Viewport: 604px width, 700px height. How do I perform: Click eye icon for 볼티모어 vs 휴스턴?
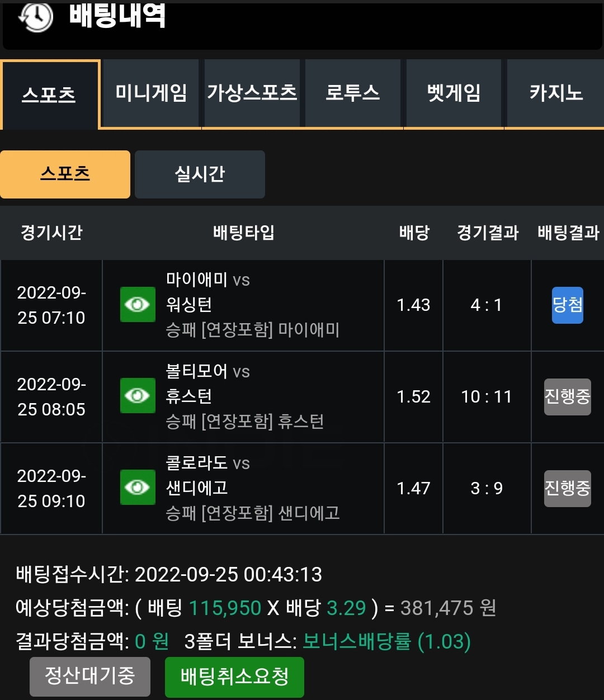(x=138, y=396)
